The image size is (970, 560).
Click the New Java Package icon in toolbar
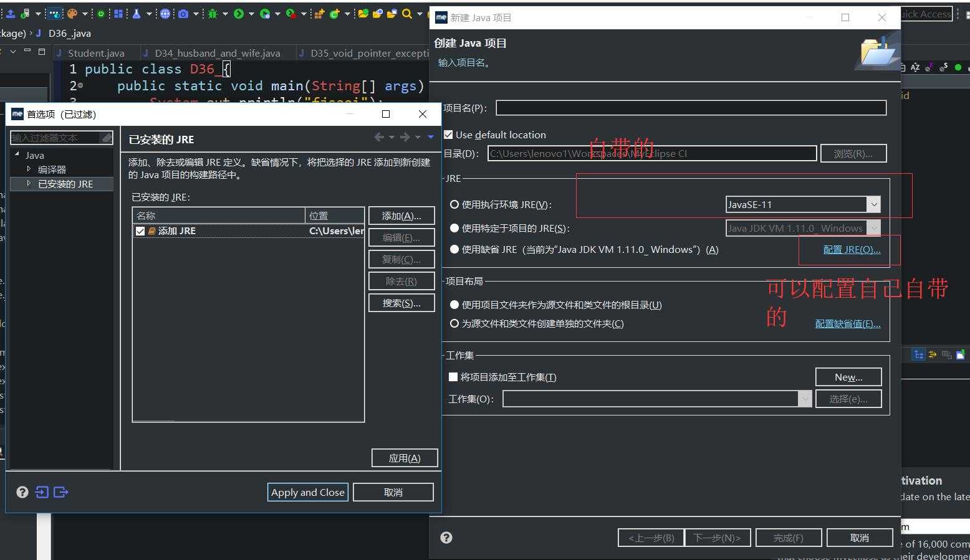click(319, 14)
